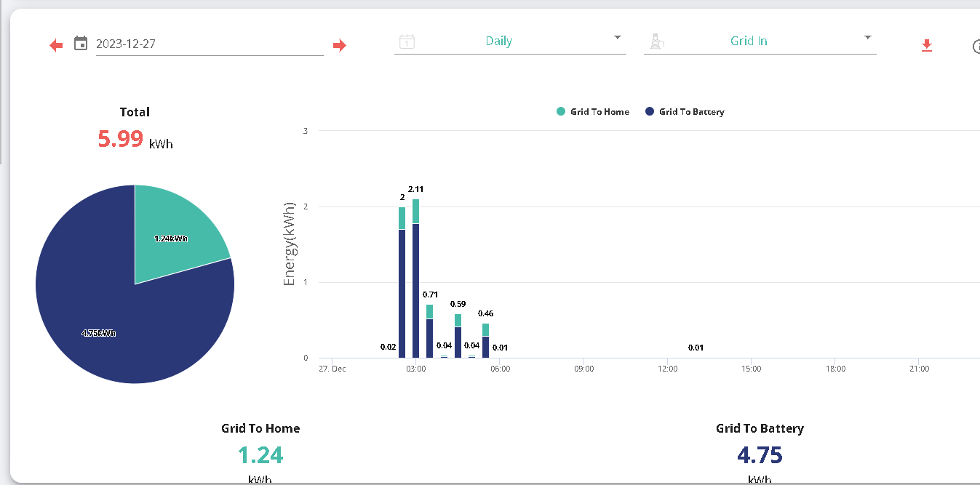The image size is (980, 485).
Task: Open the Daily interval selector
Action: (510, 41)
